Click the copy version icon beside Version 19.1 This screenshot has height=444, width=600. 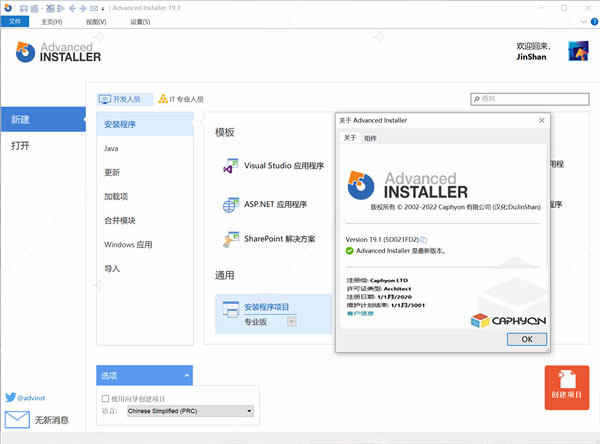[x=424, y=240]
